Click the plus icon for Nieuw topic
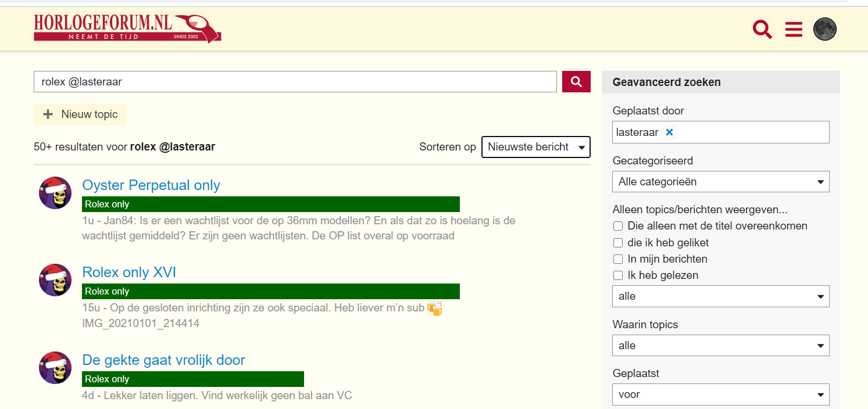 pyautogui.click(x=48, y=114)
